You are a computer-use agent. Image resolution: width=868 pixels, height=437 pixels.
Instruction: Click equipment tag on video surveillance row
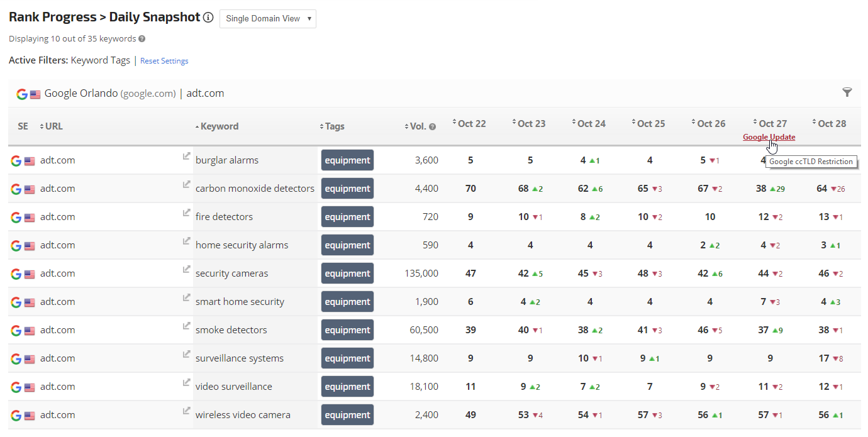click(347, 387)
